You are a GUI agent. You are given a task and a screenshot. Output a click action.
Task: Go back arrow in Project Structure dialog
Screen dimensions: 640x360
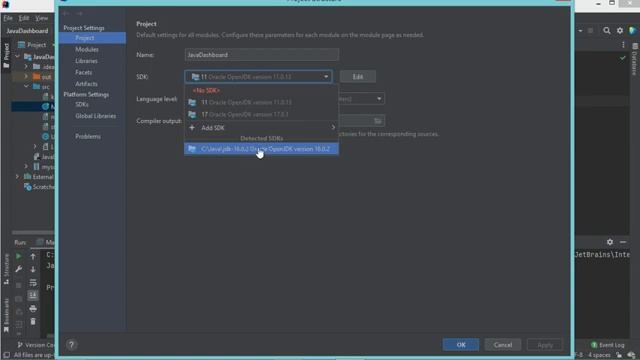tap(67, 13)
